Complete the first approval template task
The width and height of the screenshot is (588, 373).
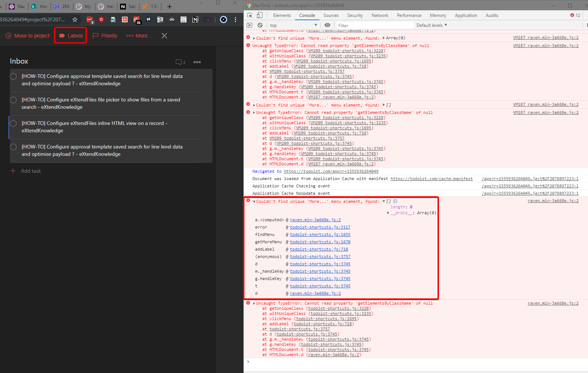[13, 76]
